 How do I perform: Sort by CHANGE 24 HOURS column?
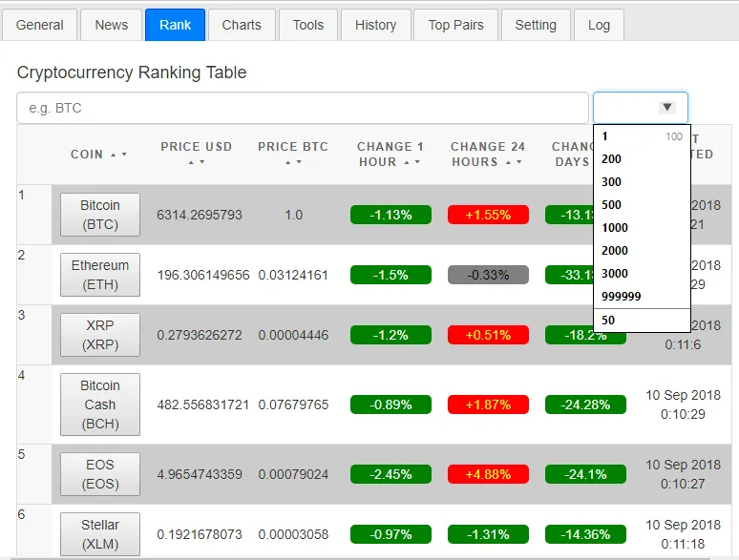click(488, 154)
